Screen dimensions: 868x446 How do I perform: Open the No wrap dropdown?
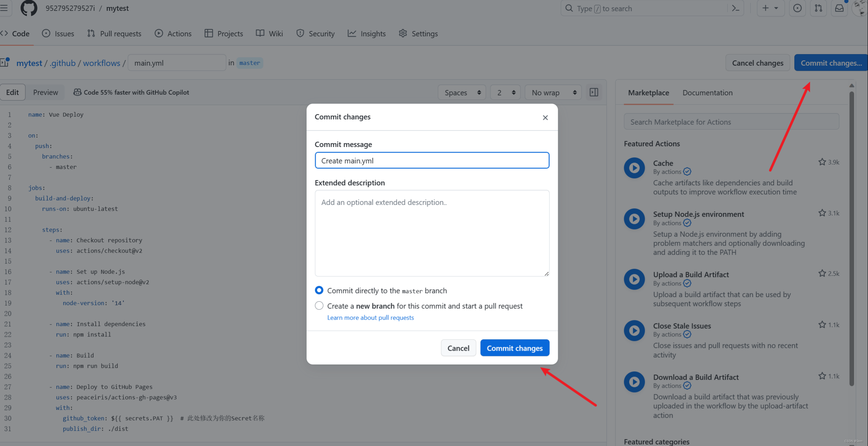point(553,93)
